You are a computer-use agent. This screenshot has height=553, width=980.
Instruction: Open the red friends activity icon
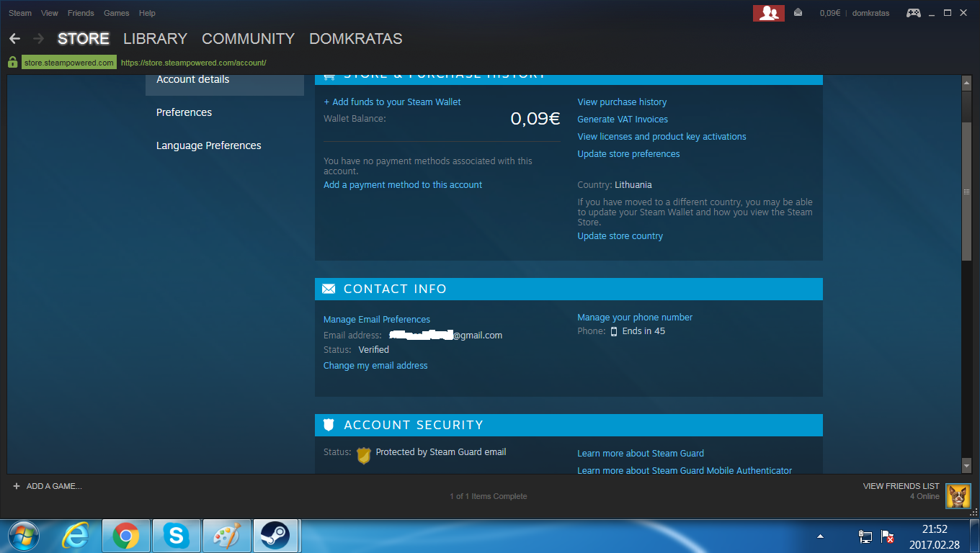point(769,13)
